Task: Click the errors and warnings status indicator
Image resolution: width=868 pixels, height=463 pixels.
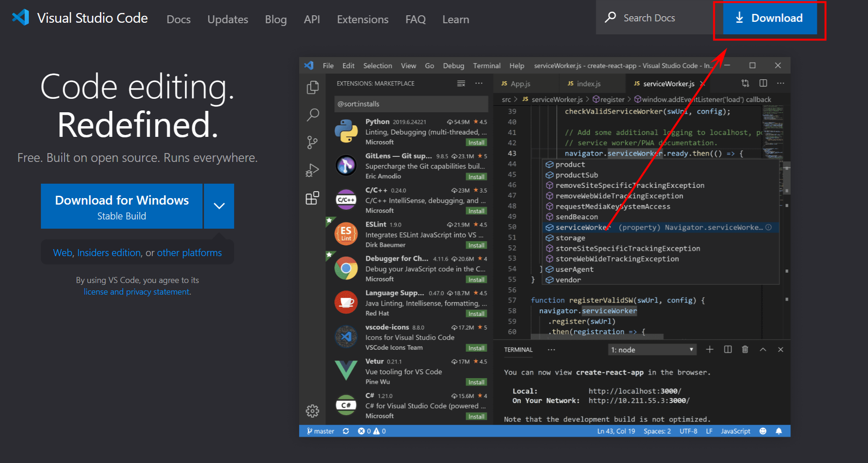Action: (x=372, y=431)
